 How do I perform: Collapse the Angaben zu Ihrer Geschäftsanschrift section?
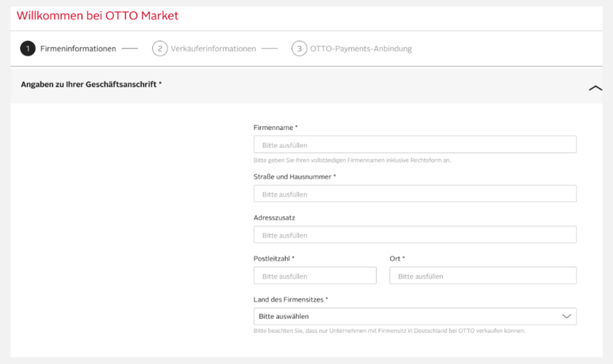pos(595,87)
